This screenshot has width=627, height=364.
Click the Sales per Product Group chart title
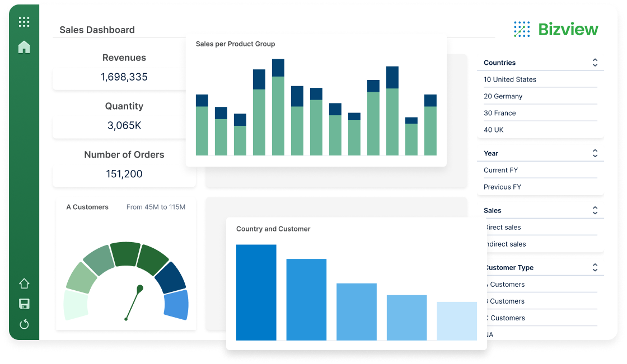click(x=235, y=44)
